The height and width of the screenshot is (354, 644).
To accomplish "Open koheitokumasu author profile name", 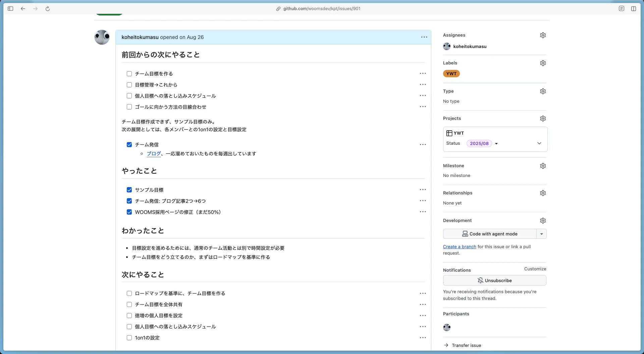I will pyautogui.click(x=140, y=37).
